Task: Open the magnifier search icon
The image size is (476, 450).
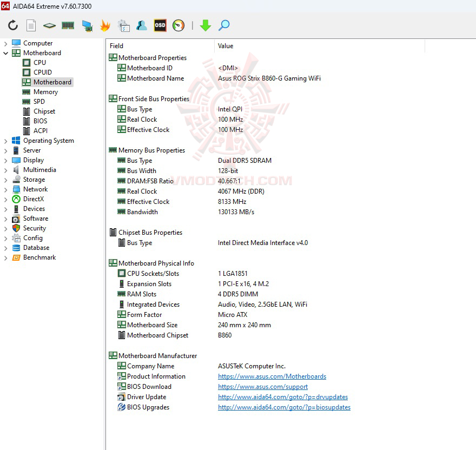Action: click(224, 25)
